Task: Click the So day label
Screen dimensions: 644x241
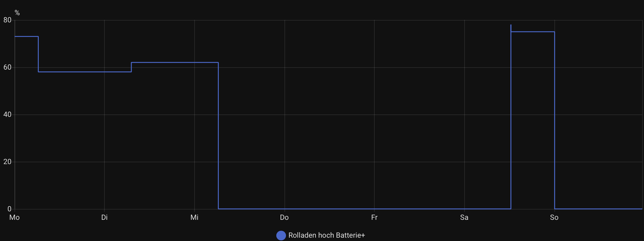Action: (554, 217)
